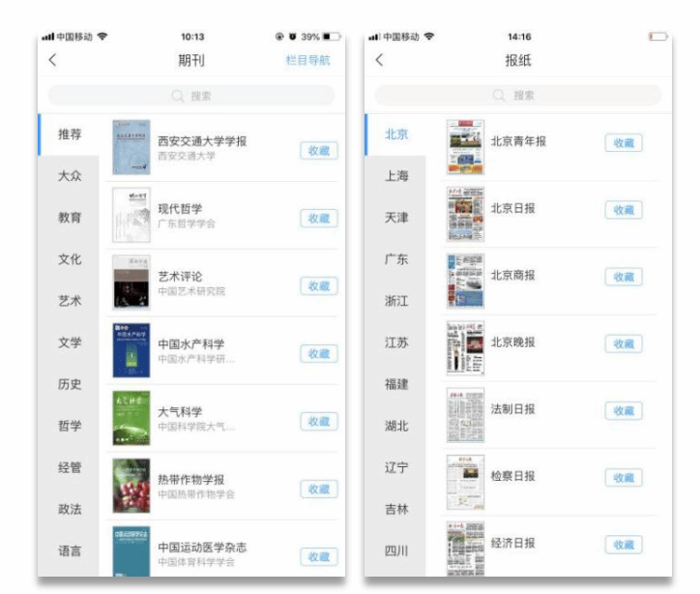Switch to the 哲学 category in sidebar
Image resolution: width=700 pixels, height=594 pixels.
click(x=70, y=426)
